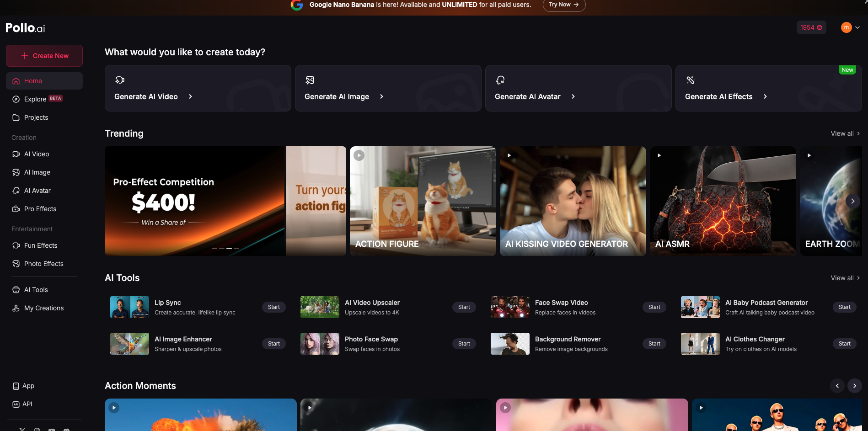
Task: Click the Generate AI Avatar card icon
Action: (x=500, y=80)
